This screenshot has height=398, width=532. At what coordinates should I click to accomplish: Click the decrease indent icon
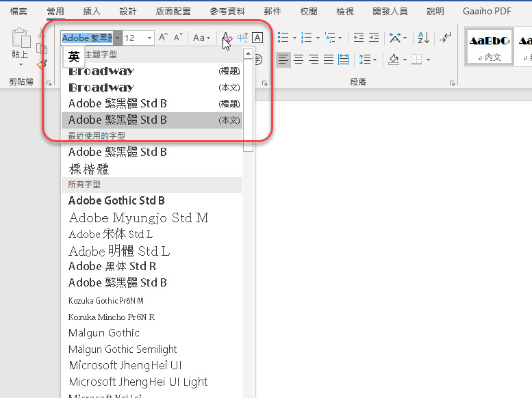359,38
